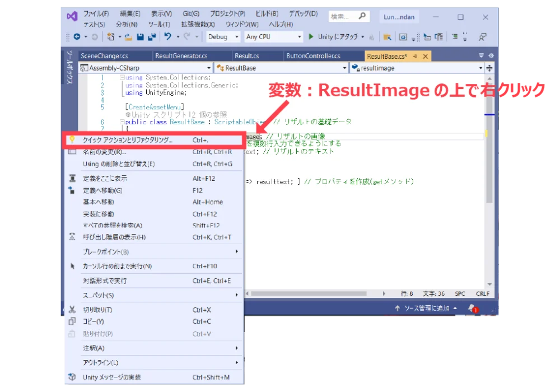Open the ブレークポイント(B) submenu
Image resolution: width=560 pixels, height=392 pixels.
click(x=154, y=251)
